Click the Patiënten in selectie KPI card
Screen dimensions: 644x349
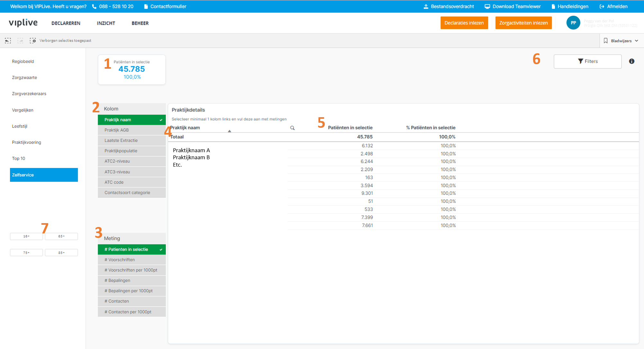tap(132, 69)
